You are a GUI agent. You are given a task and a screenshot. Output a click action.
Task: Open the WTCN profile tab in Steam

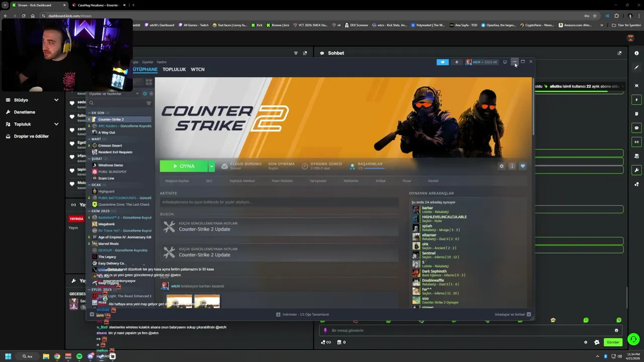point(198,69)
